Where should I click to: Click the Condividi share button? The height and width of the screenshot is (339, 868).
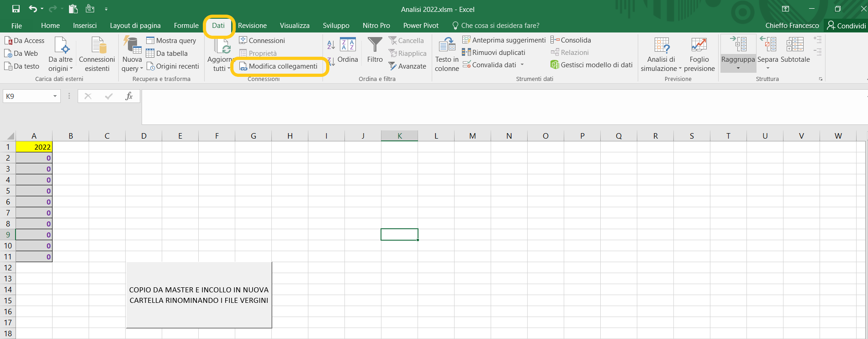tap(846, 26)
